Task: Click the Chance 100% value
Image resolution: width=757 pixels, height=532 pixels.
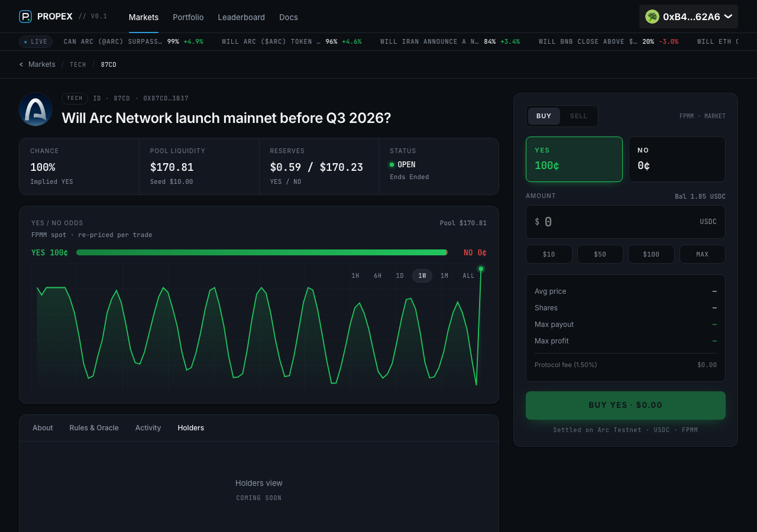Action: point(43,167)
